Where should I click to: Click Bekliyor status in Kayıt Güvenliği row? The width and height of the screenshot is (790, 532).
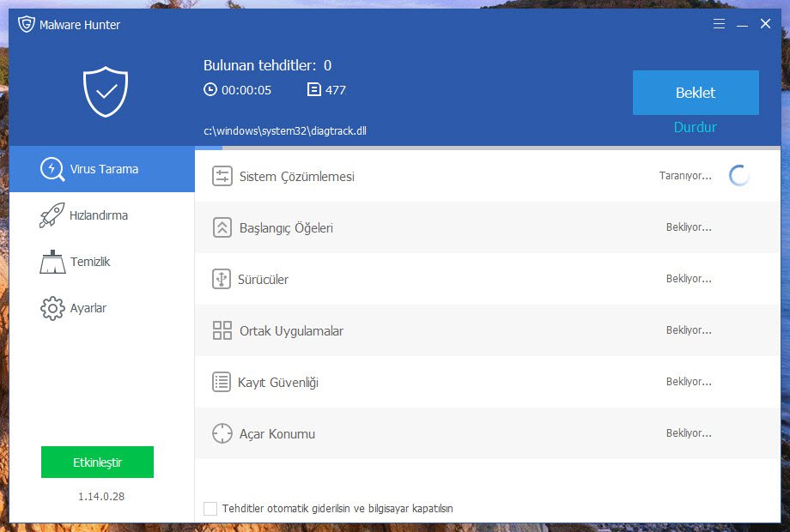tap(689, 382)
